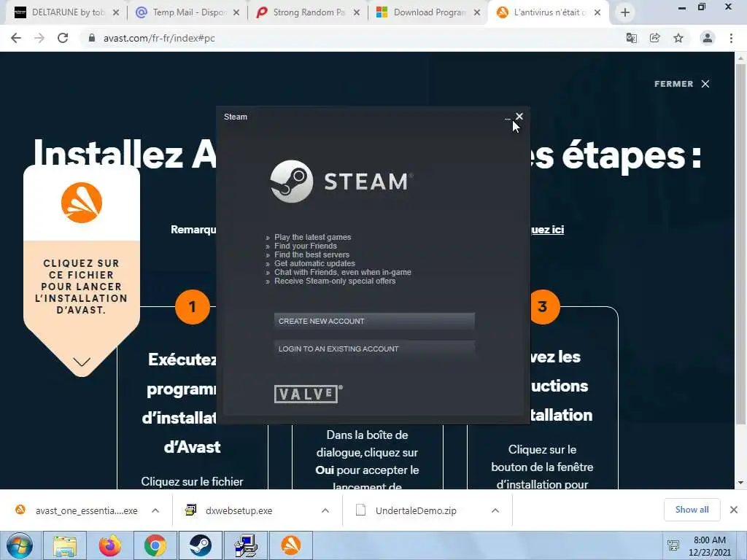Click the network icon in the system tray

(673, 545)
